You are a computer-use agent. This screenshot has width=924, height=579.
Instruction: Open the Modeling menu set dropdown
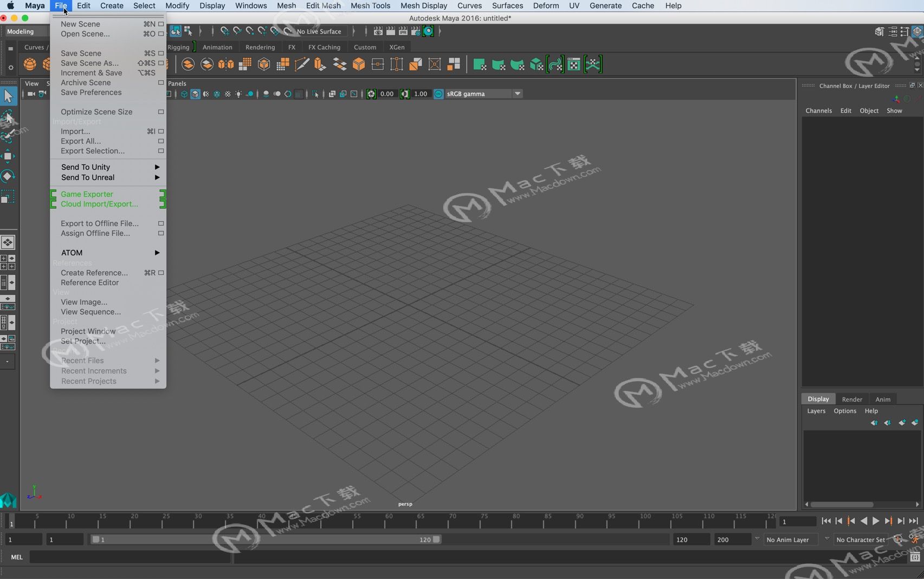(x=27, y=31)
